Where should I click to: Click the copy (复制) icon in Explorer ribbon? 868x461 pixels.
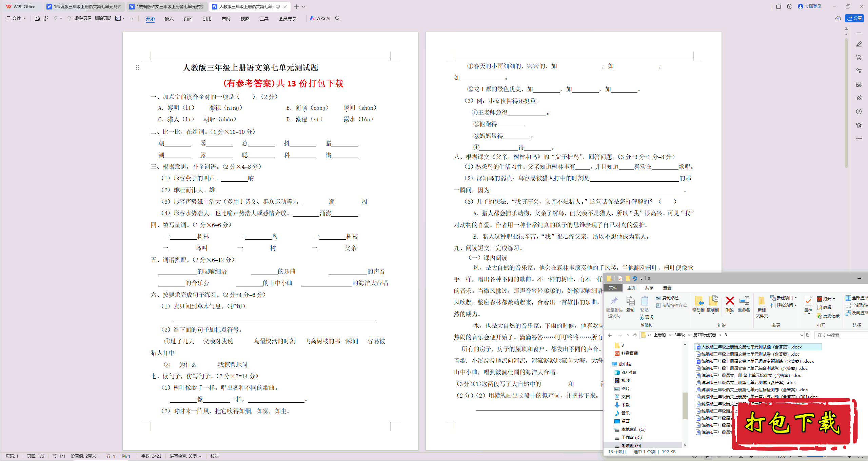[630, 304]
